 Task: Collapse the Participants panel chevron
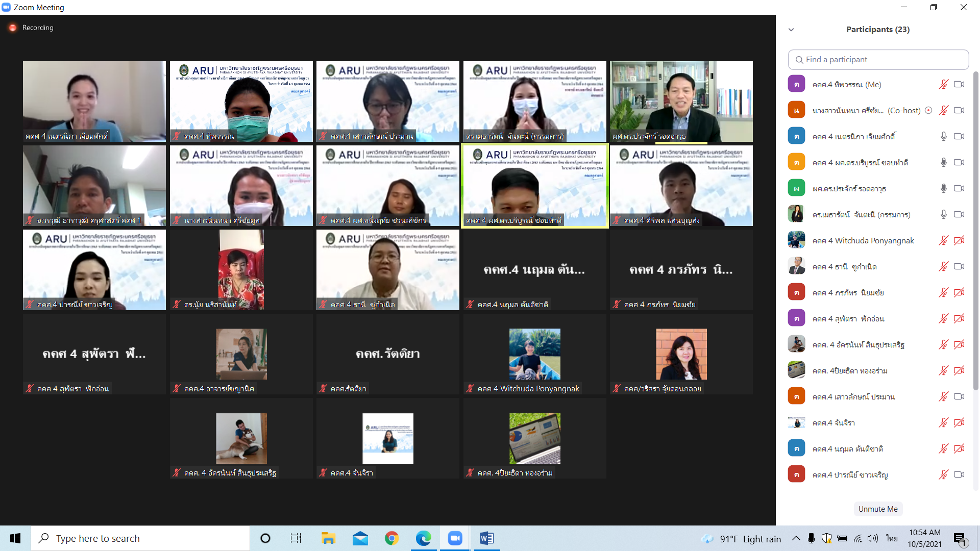[x=791, y=30]
